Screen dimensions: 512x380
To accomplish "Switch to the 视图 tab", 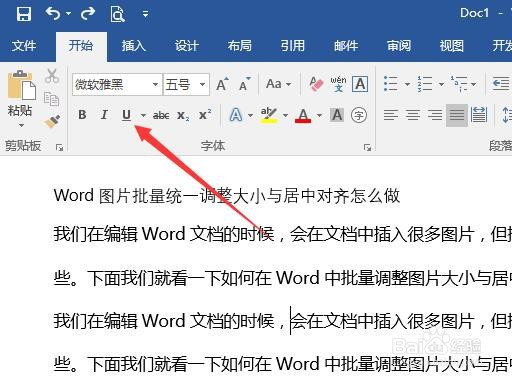I will point(452,46).
